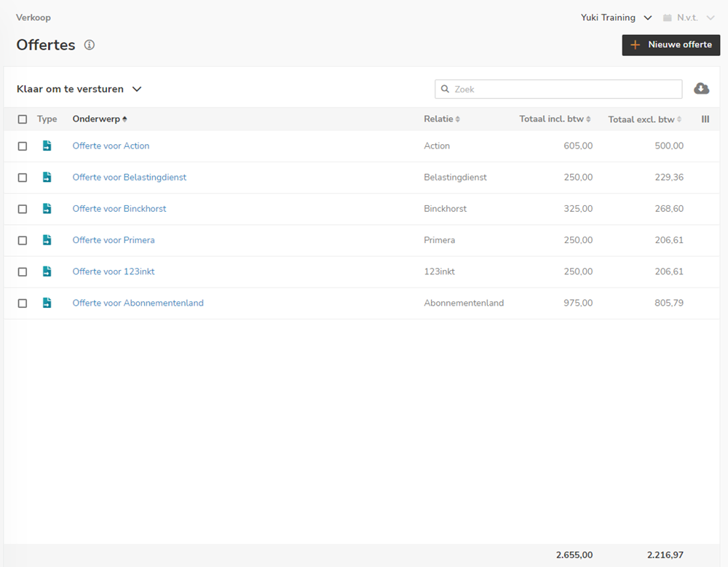This screenshot has width=728, height=567.
Task: Click the total 2.216,97 in footer
Action: (665, 555)
